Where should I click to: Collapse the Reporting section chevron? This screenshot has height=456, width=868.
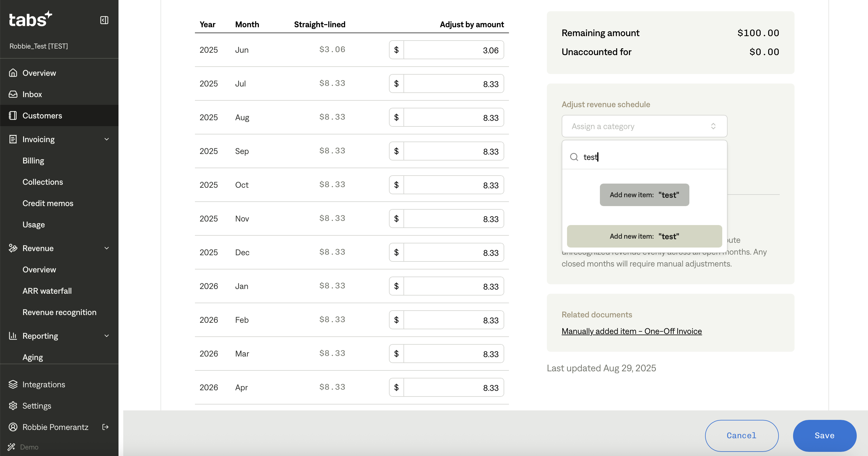coord(106,336)
